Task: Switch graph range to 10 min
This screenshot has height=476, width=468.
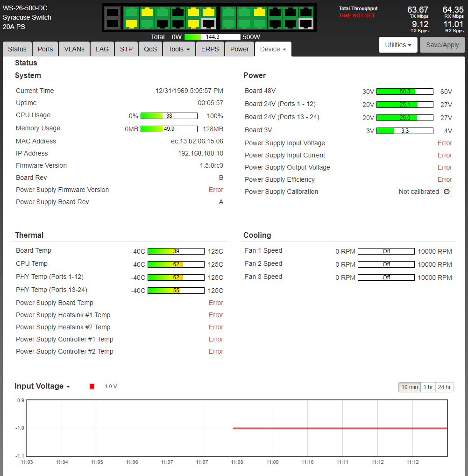Action: (x=410, y=387)
